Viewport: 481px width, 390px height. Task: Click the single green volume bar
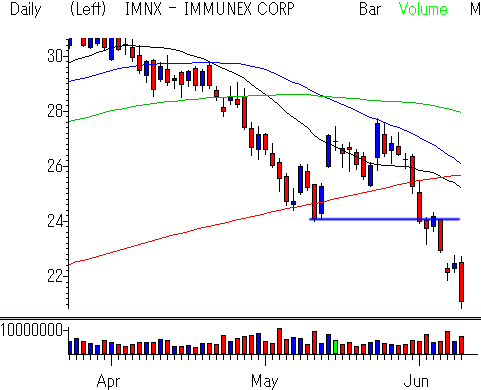point(335,347)
